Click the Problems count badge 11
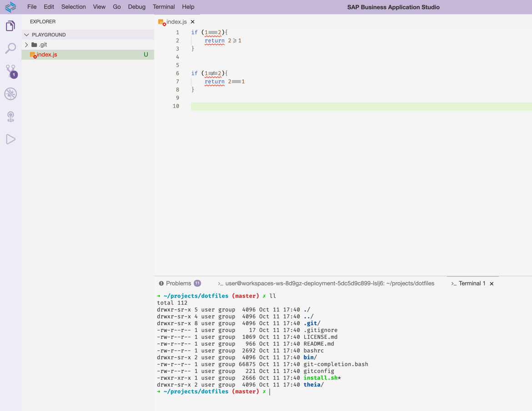 point(197,283)
